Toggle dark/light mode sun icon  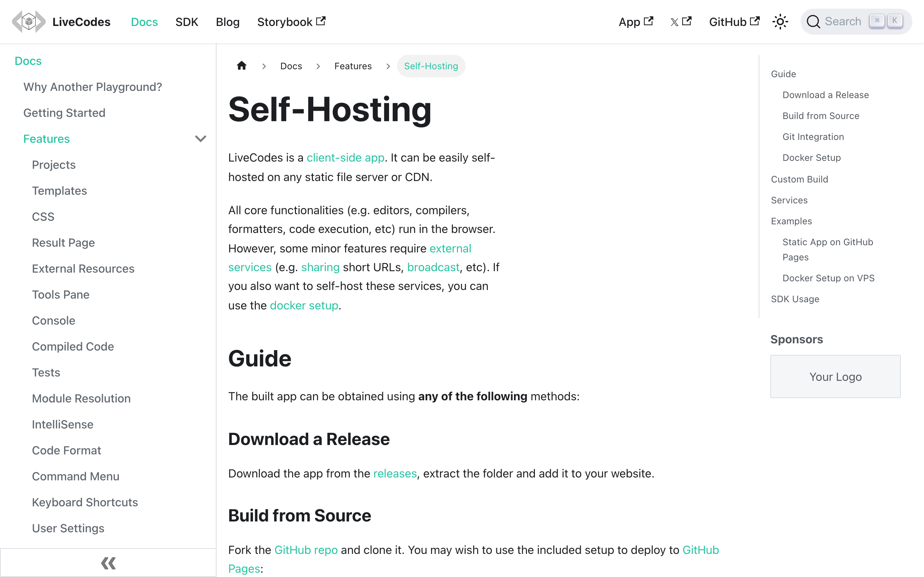[780, 22]
